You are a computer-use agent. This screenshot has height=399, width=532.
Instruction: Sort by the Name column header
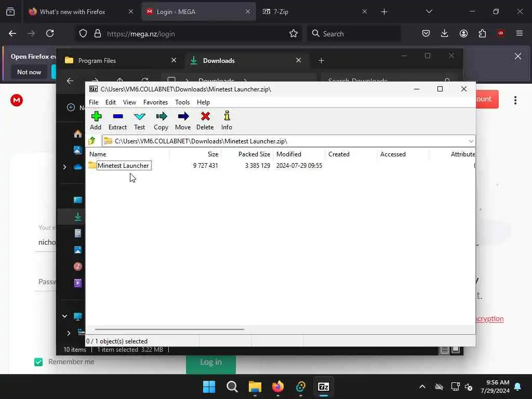[128, 154]
